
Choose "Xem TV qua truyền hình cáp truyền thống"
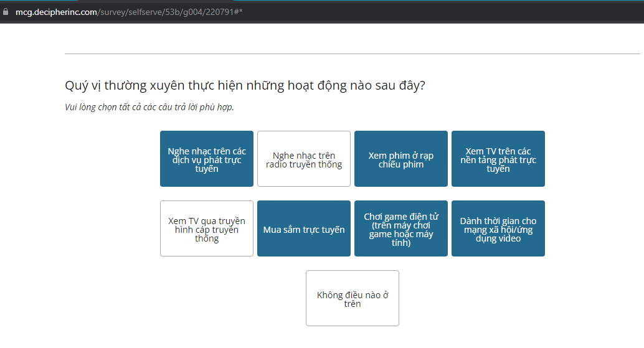(207, 228)
